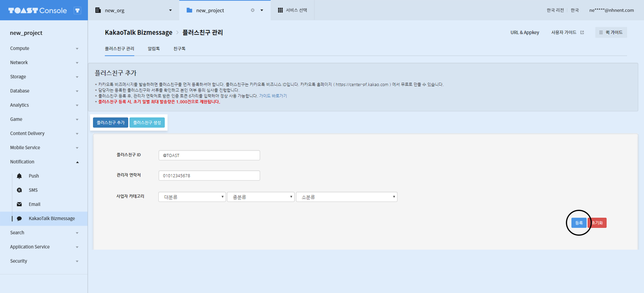Click the folder icon beside new_project tab
This screenshot has width=644, height=293.
[x=189, y=10]
